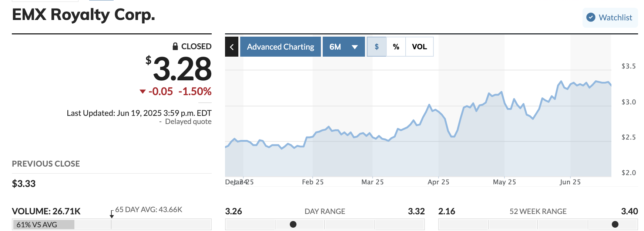Click the 52 Week Range position dot
The image size is (644, 231).
(615, 224)
